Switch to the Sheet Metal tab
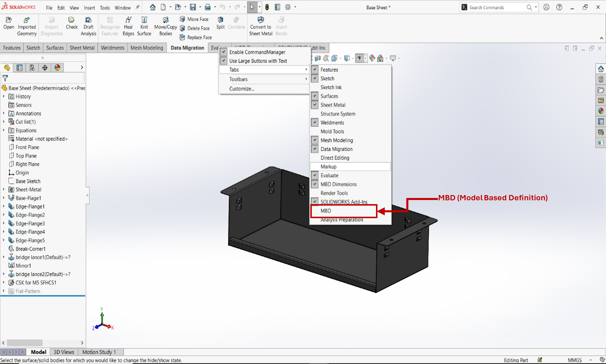The height and width of the screenshot is (364, 606). coord(82,48)
